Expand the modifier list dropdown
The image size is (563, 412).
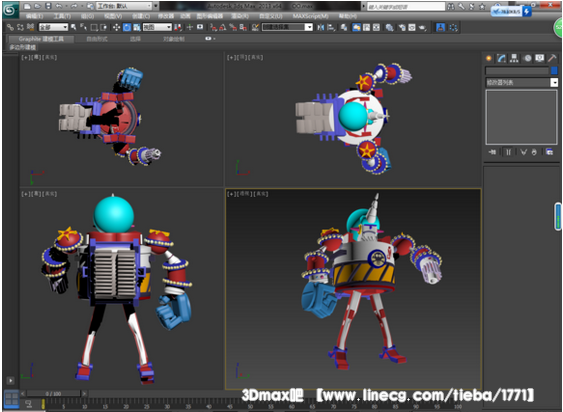pyautogui.click(x=554, y=83)
